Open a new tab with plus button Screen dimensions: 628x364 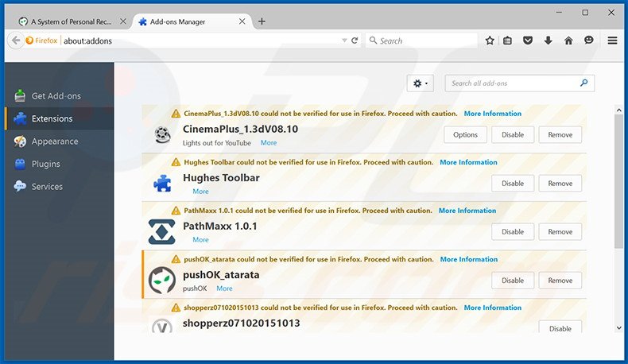(262, 21)
